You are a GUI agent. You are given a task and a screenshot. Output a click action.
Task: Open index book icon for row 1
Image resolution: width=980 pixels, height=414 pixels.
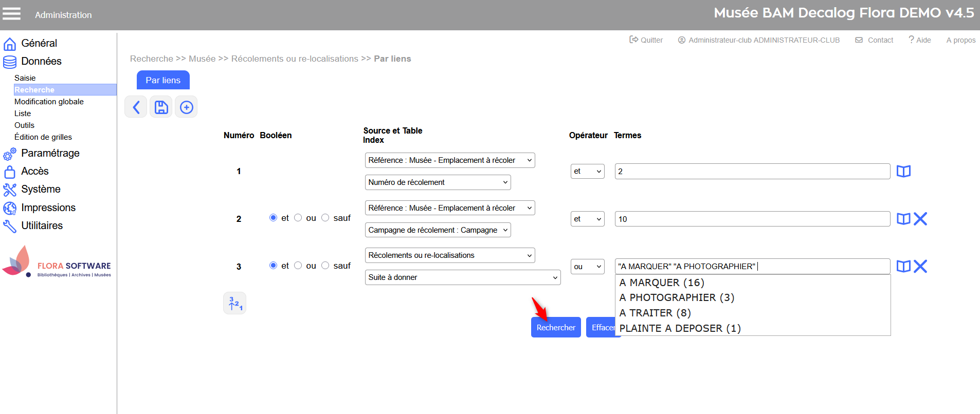click(x=903, y=171)
